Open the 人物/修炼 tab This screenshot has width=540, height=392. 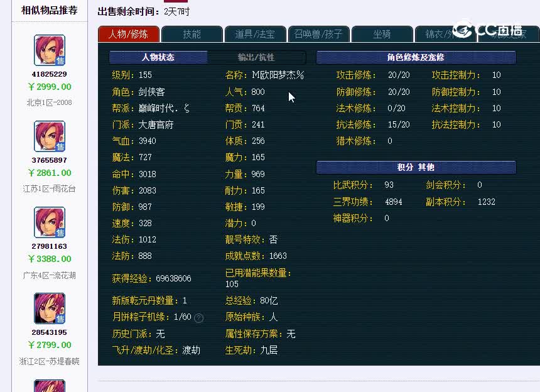click(x=129, y=34)
